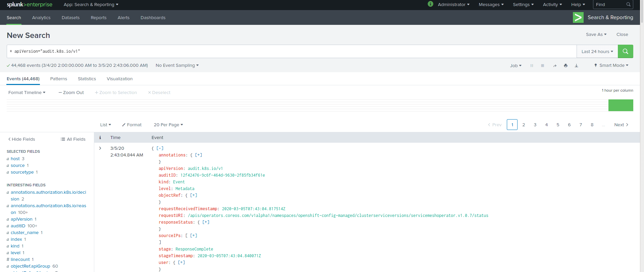Click the pause job icon
The height and width of the screenshot is (272, 644).
pyautogui.click(x=532, y=65)
